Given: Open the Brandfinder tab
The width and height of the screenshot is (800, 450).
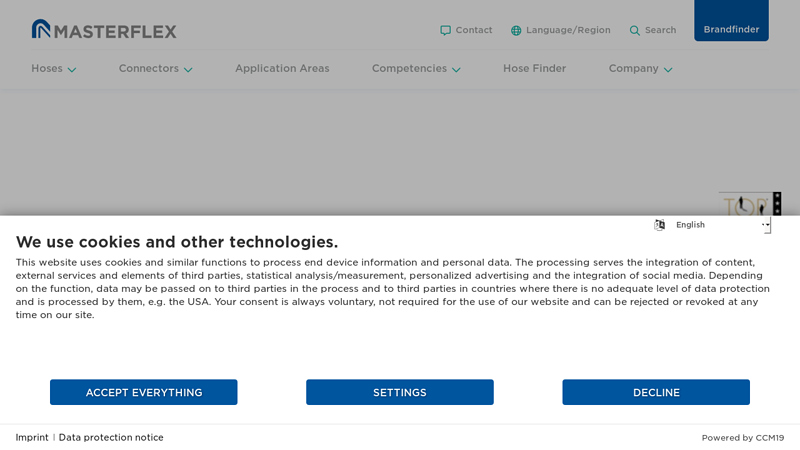Looking at the screenshot, I should click(731, 29).
